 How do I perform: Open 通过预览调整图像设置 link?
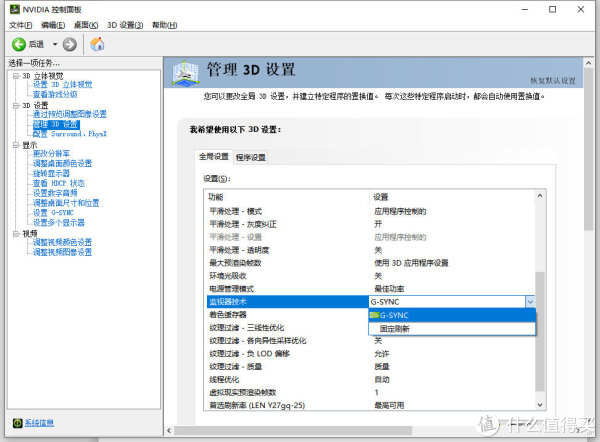(x=70, y=114)
